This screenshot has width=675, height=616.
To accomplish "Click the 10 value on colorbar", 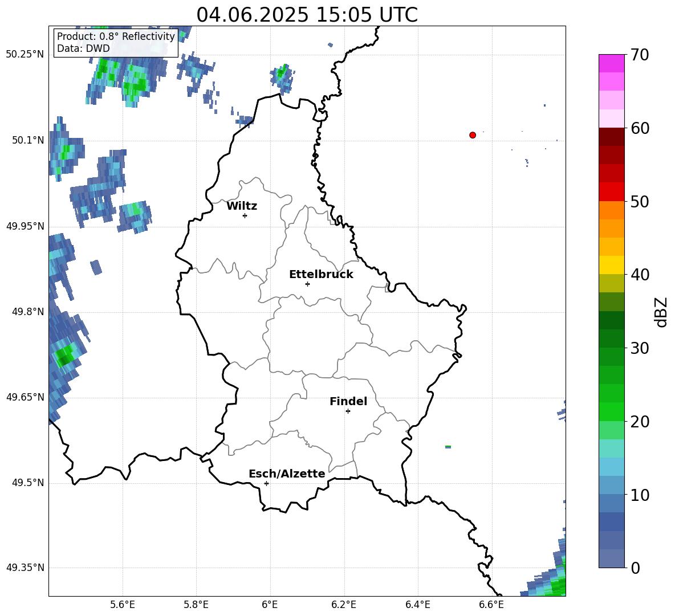I will (x=640, y=495).
